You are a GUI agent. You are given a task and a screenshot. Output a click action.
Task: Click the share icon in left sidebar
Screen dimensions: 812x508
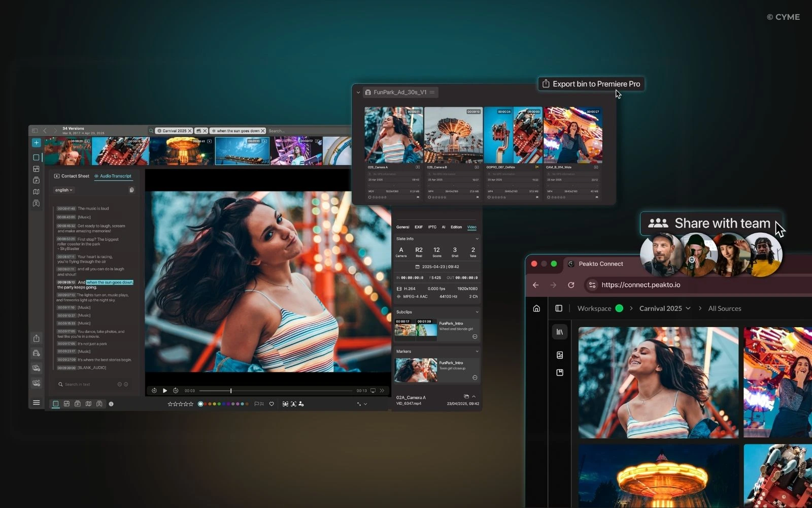pos(36,338)
